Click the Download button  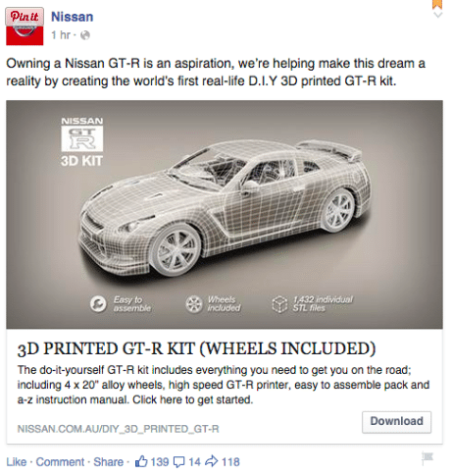(x=396, y=422)
